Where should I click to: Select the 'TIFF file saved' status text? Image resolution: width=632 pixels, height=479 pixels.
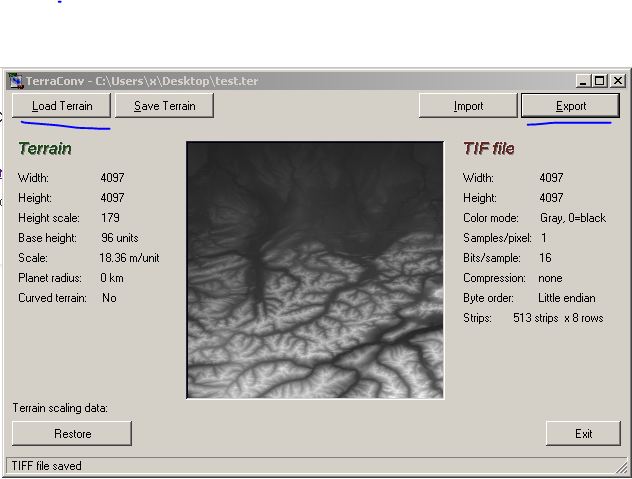(x=47, y=466)
